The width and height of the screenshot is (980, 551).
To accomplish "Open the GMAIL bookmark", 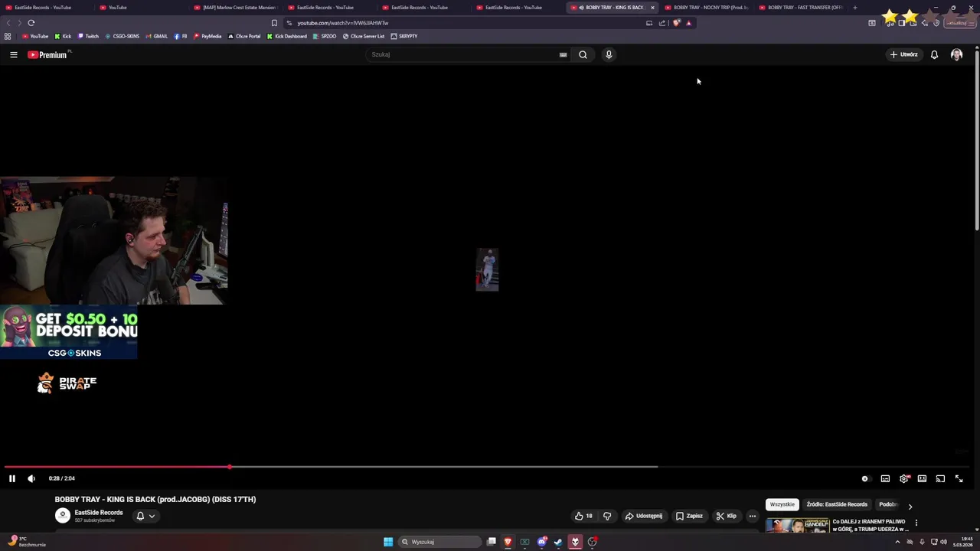I will tap(157, 36).
